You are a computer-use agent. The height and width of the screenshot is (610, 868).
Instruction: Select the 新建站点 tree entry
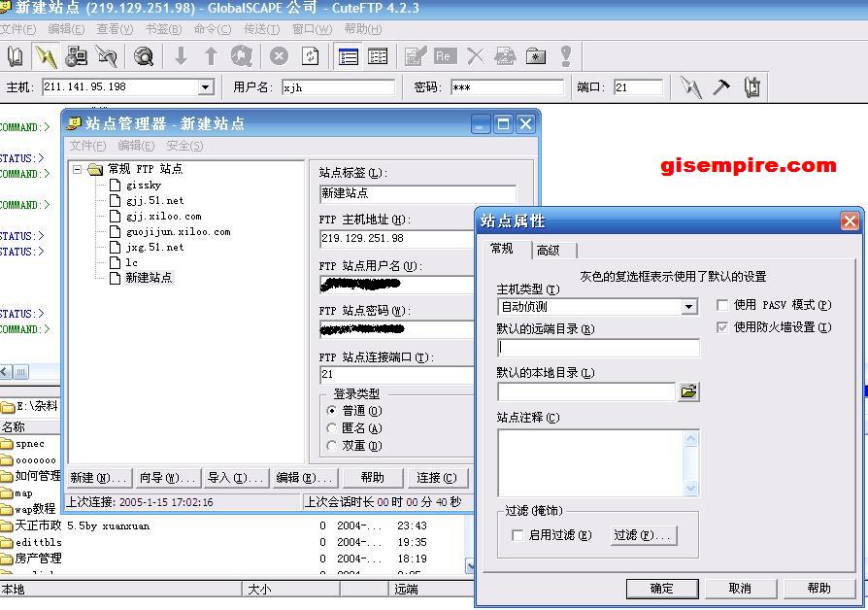[x=149, y=278]
